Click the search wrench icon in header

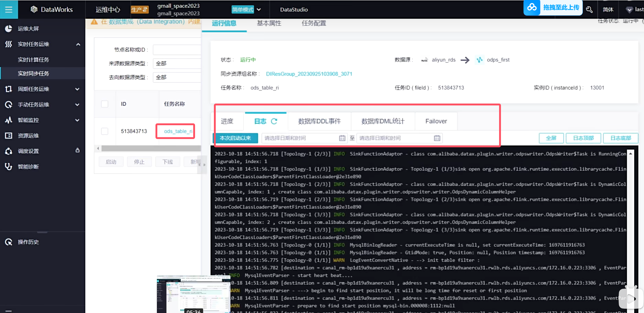(589, 9)
